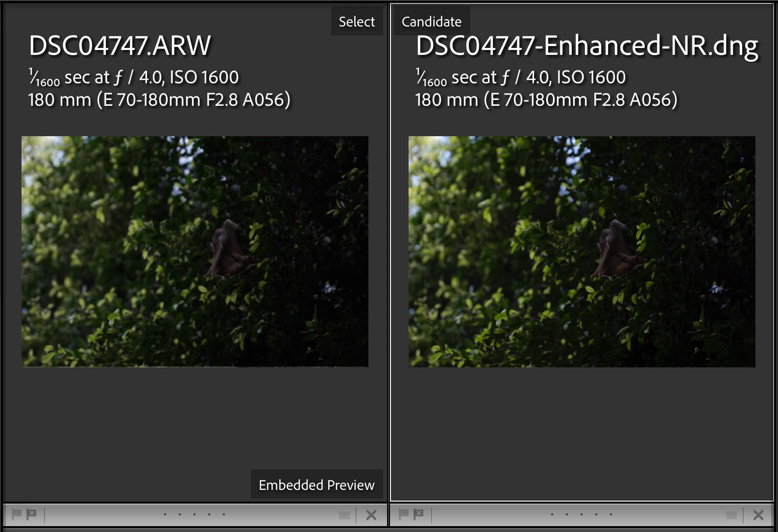Click the DSC04747-Enhanced-NR.dng filename overlay
Viewport: 778px width, 532px height.
point(587,47)
